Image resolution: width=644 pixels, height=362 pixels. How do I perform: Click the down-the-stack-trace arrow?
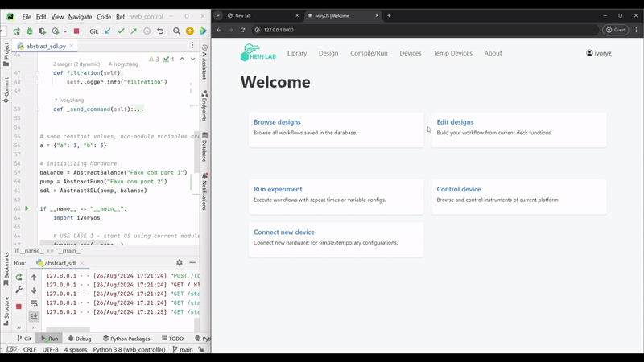click(x=34, y=290)
